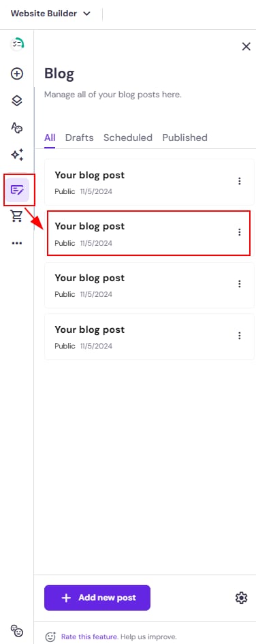Viewport: 256px width, 644px height.
Task: Click the feedback faces icon at bottom
Action: tap(17, 630)
